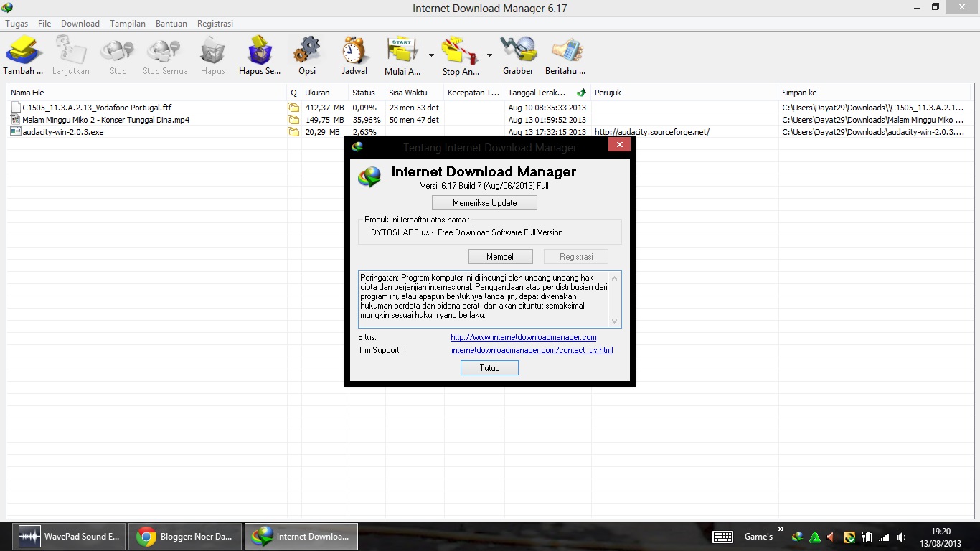Select C1505_11.3.A.2.13_Vodafone Portugal.ftf row
The image size is (980, 551).
(x=490, y=108)
